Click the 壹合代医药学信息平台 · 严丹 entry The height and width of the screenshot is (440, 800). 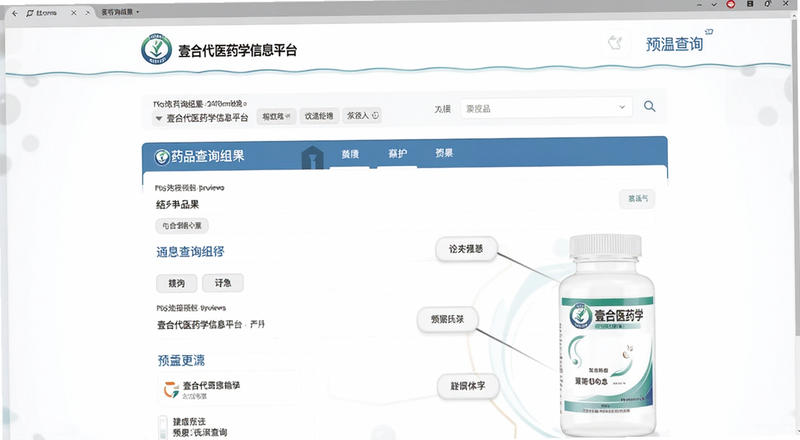click(x=211, y=325)
